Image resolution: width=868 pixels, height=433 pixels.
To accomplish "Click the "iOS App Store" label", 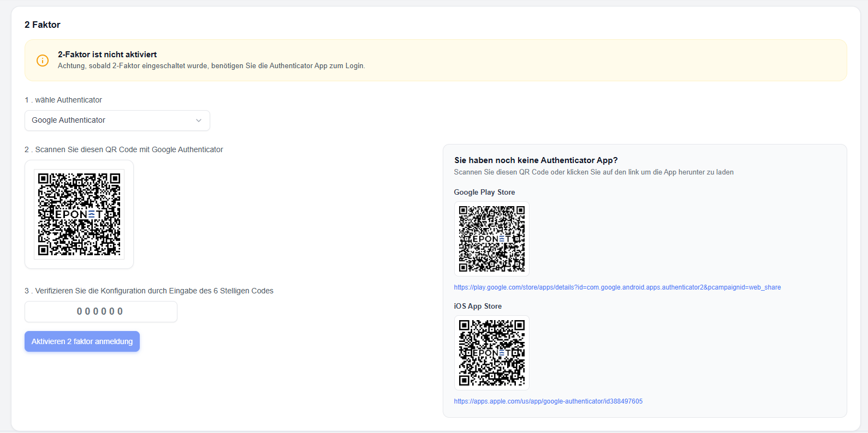I will tap(478, 306).
